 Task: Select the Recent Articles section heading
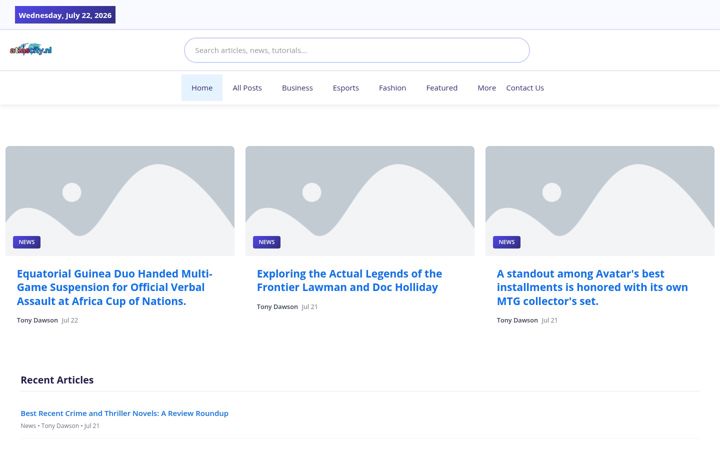[57, 380]
